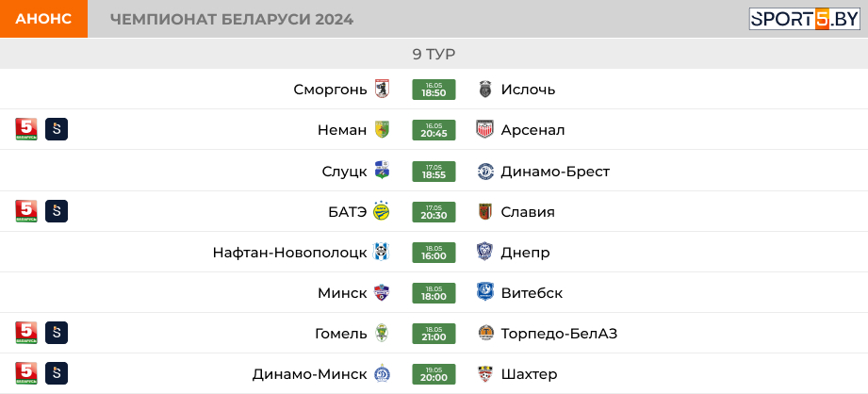Open the Sport5.by logo
The image size is (868, 394).
(804, 19)
